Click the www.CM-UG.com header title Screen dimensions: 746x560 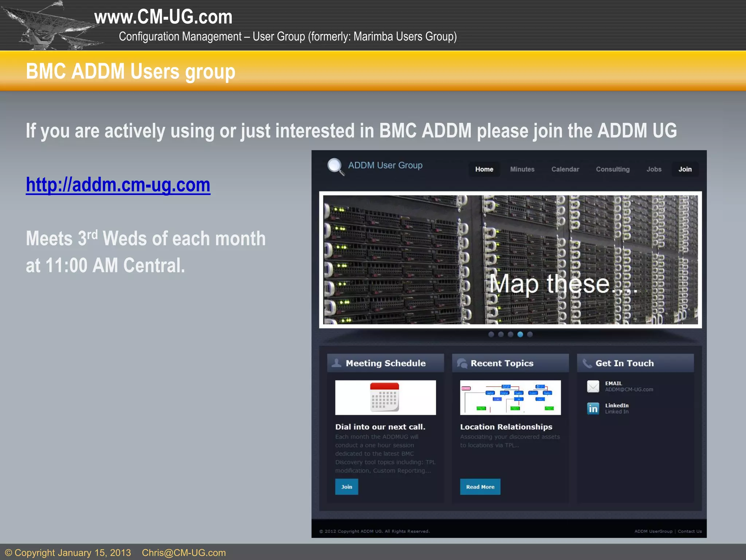click(x=163, y=17)
